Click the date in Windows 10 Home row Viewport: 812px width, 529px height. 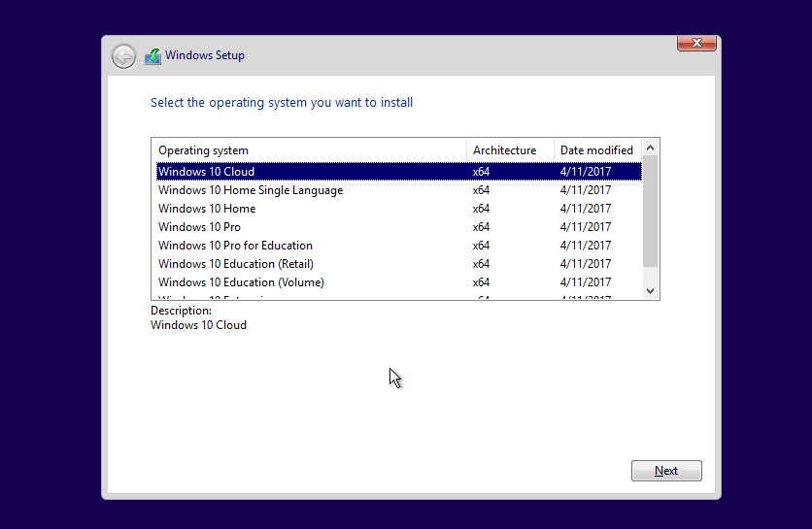point(586,209)
